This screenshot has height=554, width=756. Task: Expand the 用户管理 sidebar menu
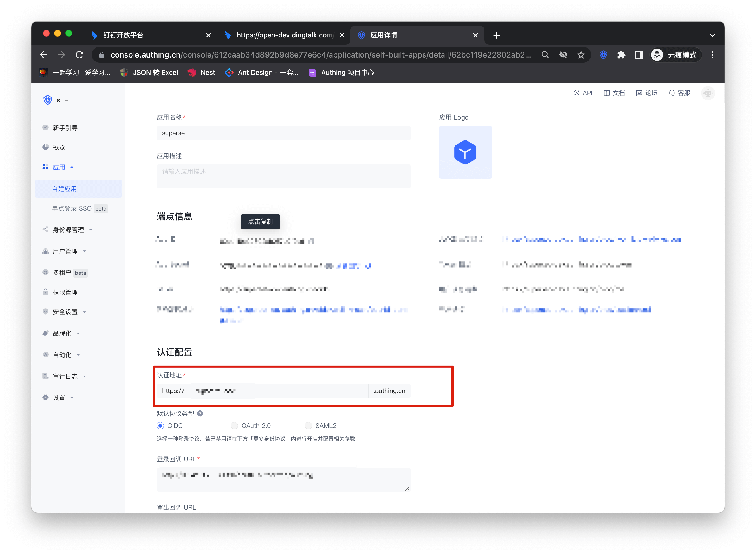tap(65, 251)
